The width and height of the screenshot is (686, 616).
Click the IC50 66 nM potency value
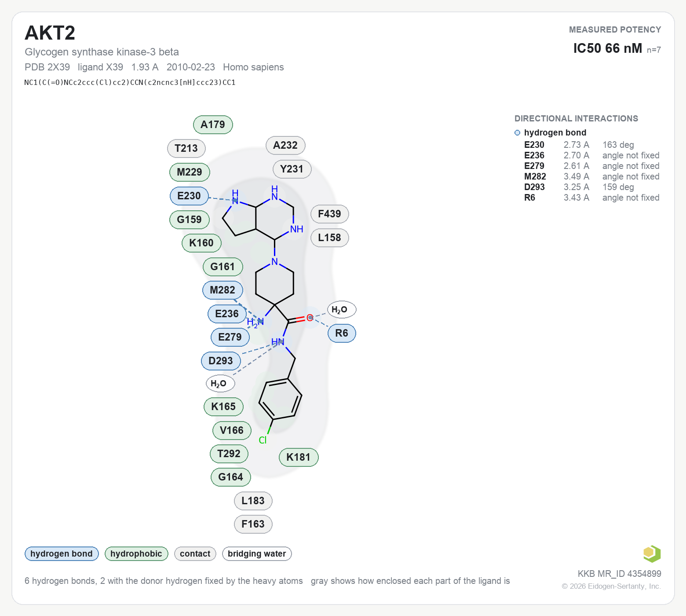[x=608, y=48]
